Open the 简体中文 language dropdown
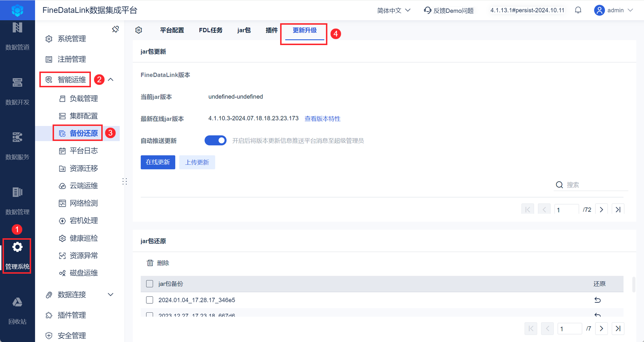 coord(394,10)
